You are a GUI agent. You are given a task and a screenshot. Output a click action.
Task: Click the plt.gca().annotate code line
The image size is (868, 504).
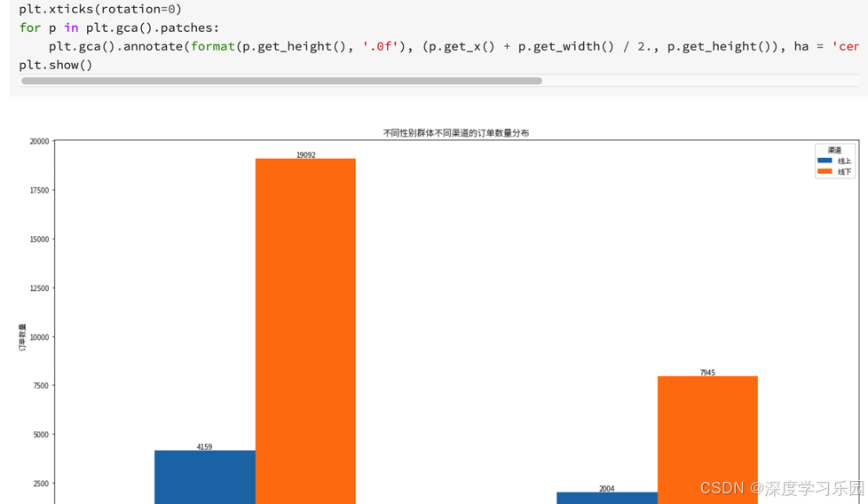[x=454, y=46]
